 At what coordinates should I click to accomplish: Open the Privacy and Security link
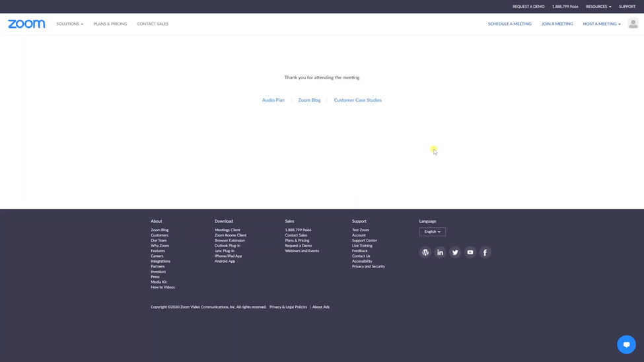369,266
